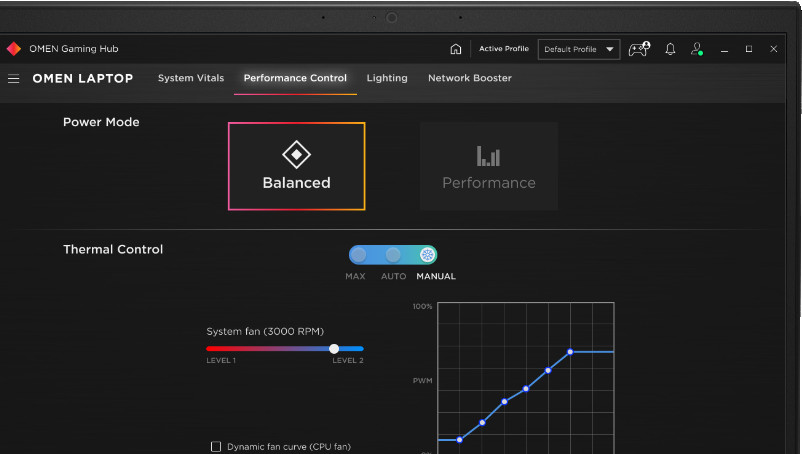The height and width of the screenshot is (454, 802).
Task: Select the MANUAL thermal control position
Action: pyautogui.click(x=427, y=255)
